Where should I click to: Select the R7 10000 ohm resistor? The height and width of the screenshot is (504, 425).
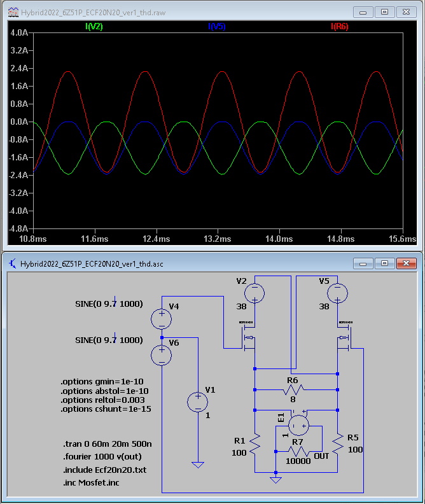pos(297,451)
